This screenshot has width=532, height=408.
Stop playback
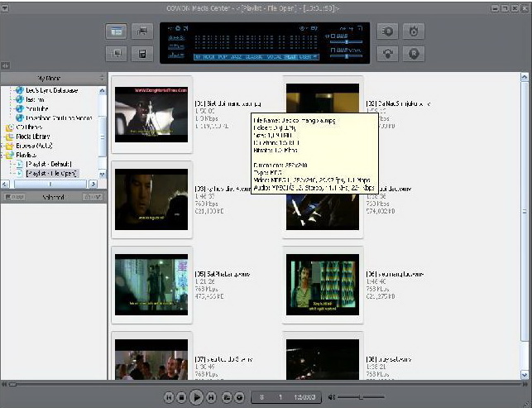(181, 396)
